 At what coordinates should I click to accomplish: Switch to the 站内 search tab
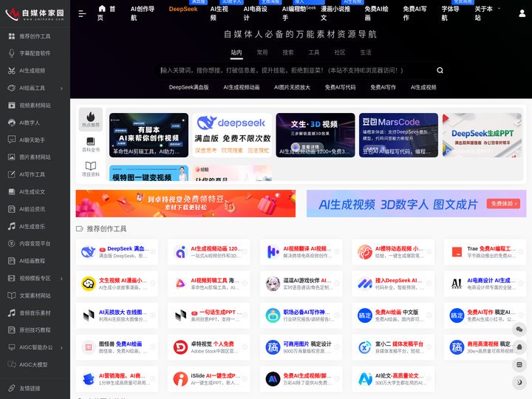[236, 52]
